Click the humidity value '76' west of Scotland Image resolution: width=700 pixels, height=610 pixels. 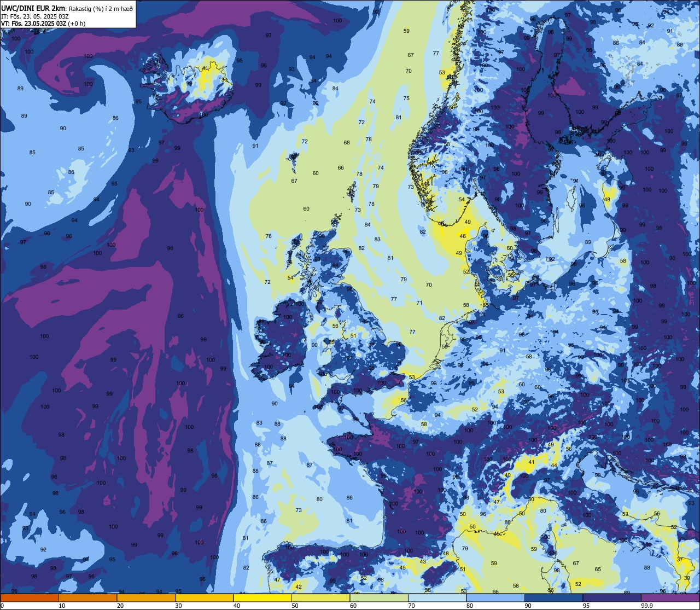tap(269, 236)
